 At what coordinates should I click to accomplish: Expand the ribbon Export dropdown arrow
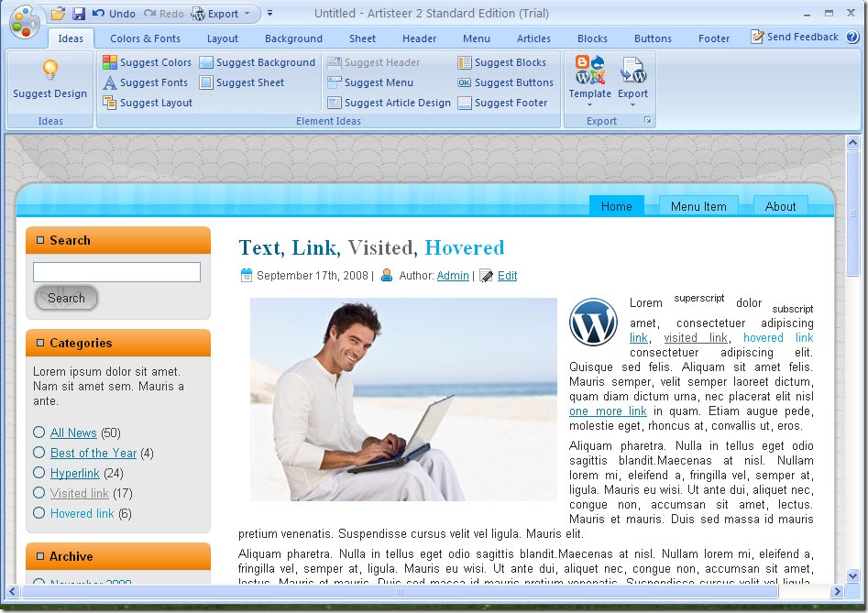tap(632, 104)
